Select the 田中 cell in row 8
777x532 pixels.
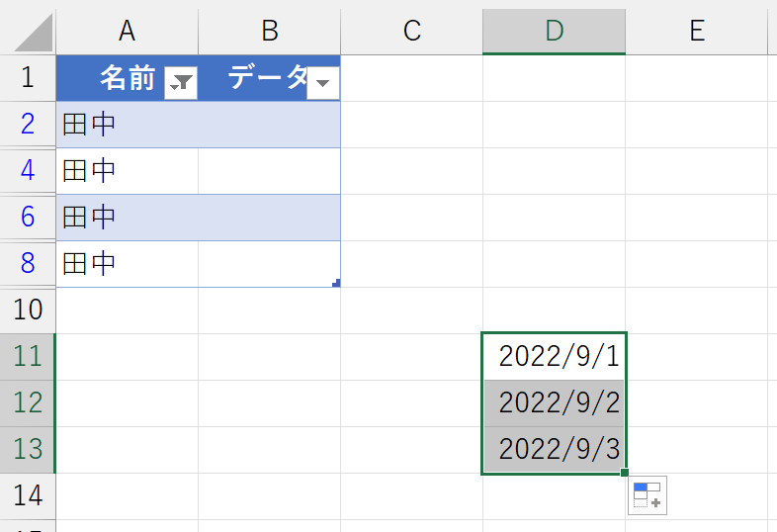pos(128,264)
